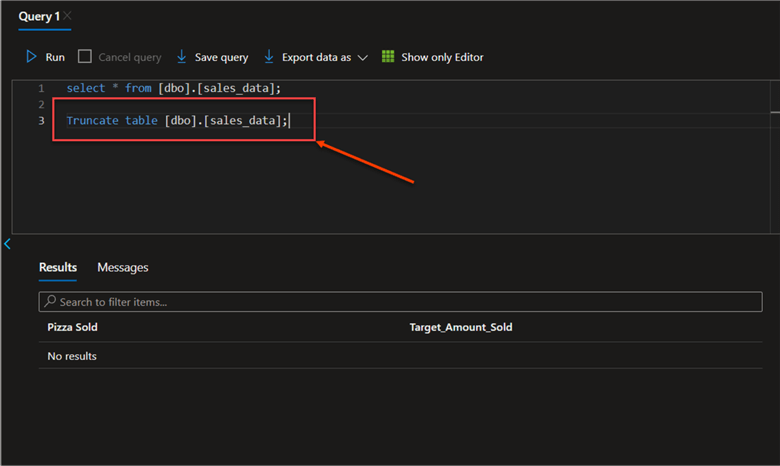
Task: Click the No results row
Action: (x=72, y=356)
